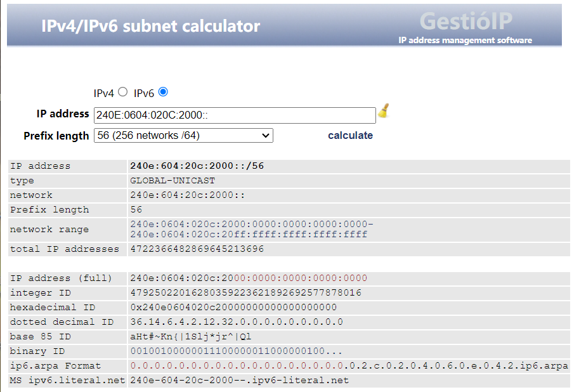Screen dimensions: 586x392
Task: Select the IPv6 radio button
Action: (163, 92)
